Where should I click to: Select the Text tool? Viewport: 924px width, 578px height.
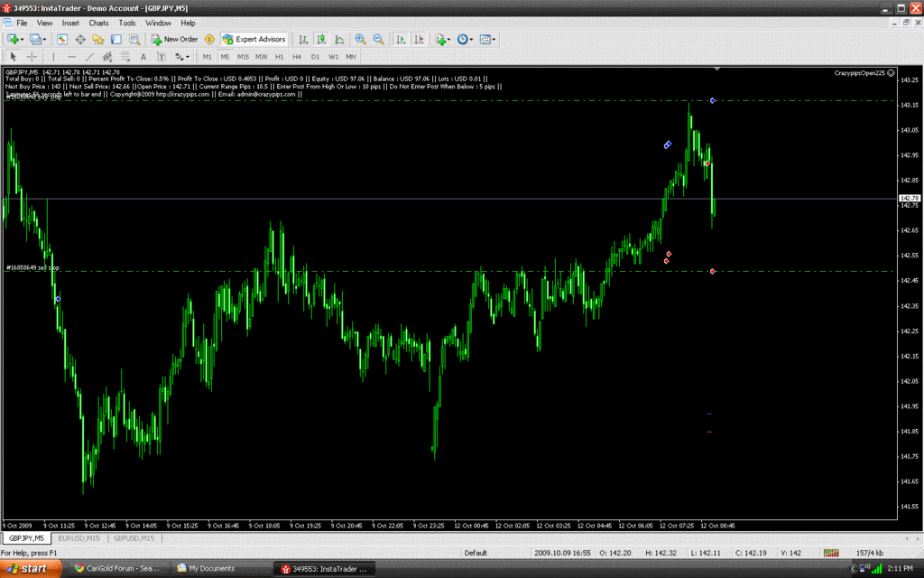(143, 57)
